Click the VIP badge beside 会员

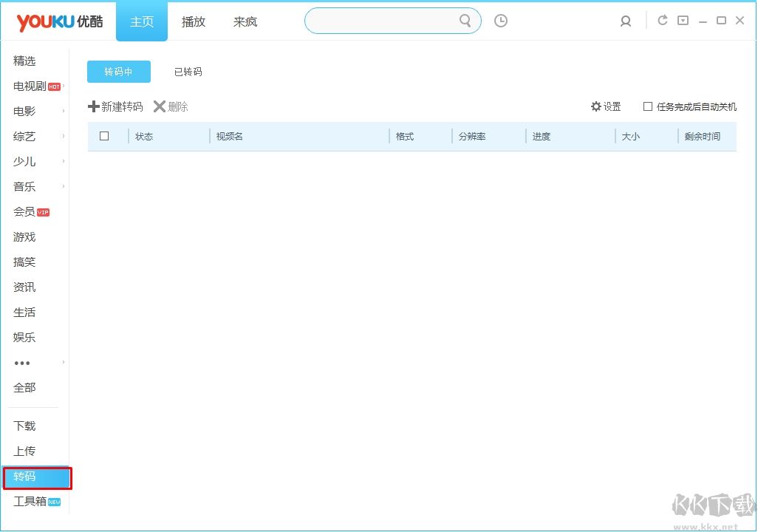(46, 212)
